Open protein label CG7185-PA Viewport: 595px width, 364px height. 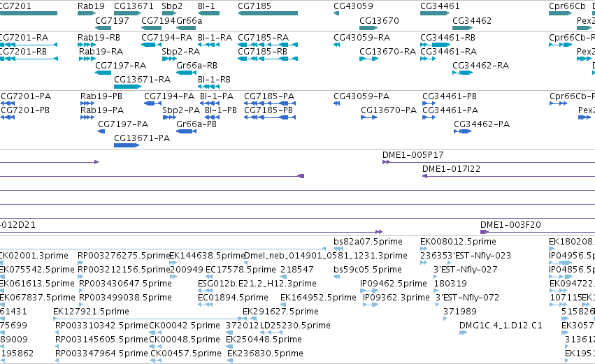269,96
